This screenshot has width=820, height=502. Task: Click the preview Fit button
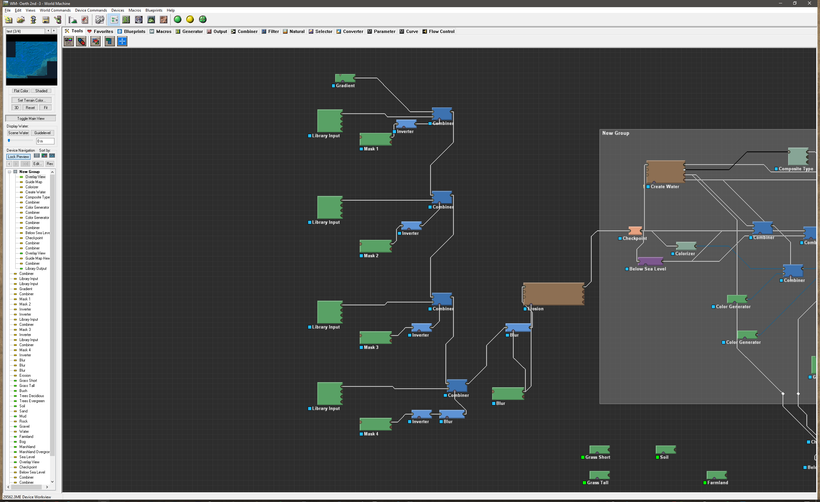[x=45, y=108]
